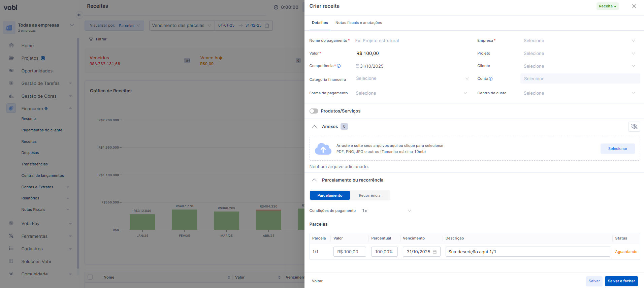Click the cloud upload icon

click(323, 149)
